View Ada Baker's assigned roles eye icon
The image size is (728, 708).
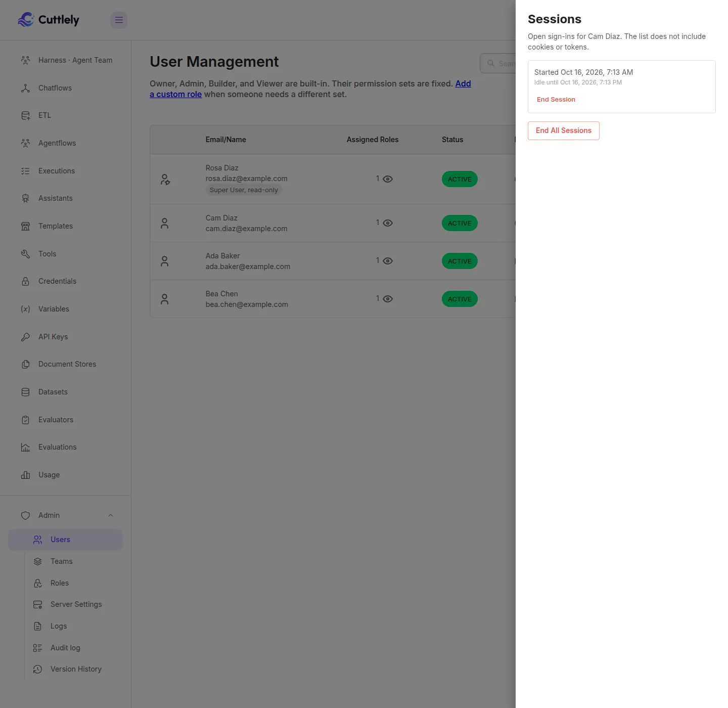click(388, 261)
